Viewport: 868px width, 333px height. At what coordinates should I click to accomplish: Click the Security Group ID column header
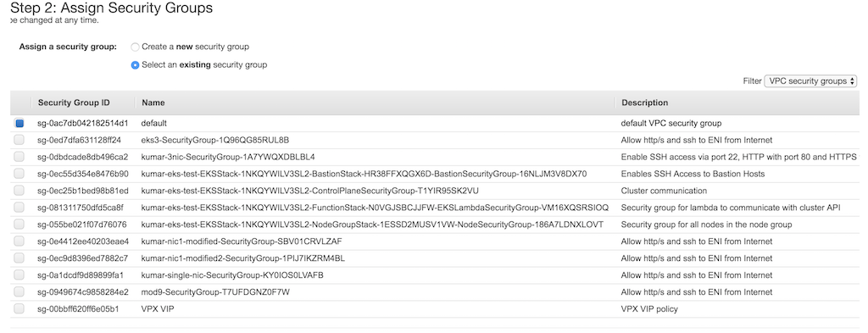pos(74,103)
